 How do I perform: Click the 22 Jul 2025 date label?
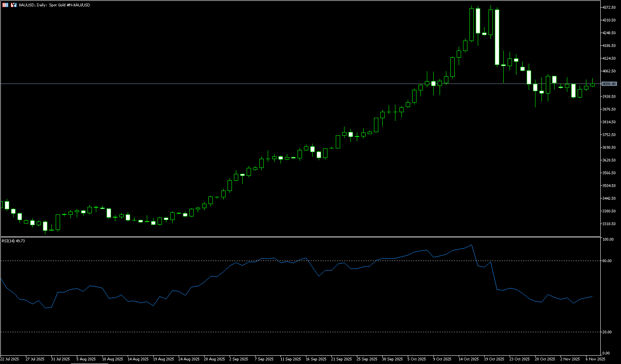[10, 359]
